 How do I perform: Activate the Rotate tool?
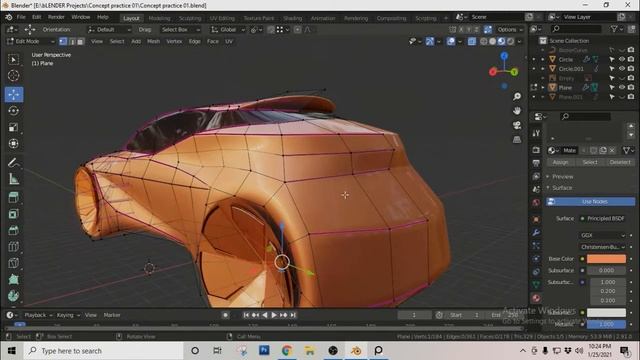click(13, 111)
